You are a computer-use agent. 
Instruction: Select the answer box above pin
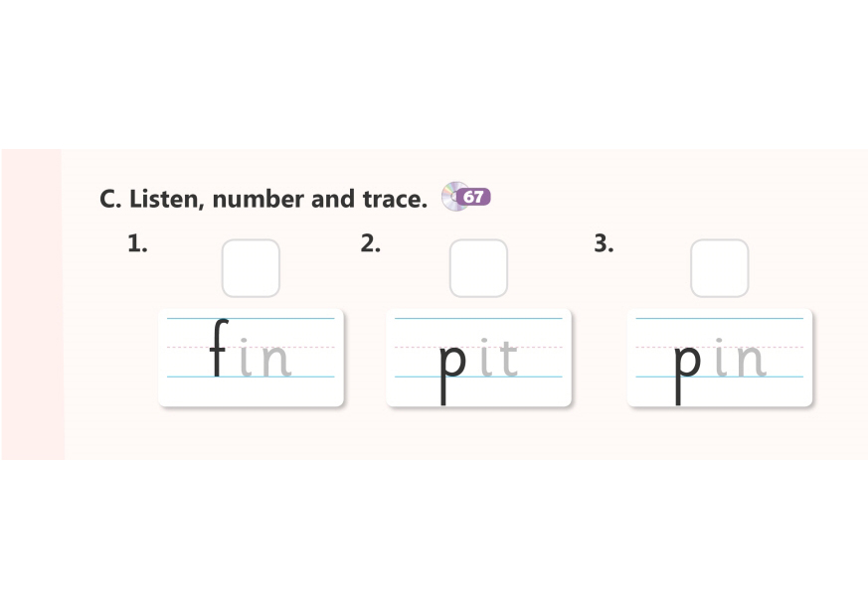(x=719, y=268)
